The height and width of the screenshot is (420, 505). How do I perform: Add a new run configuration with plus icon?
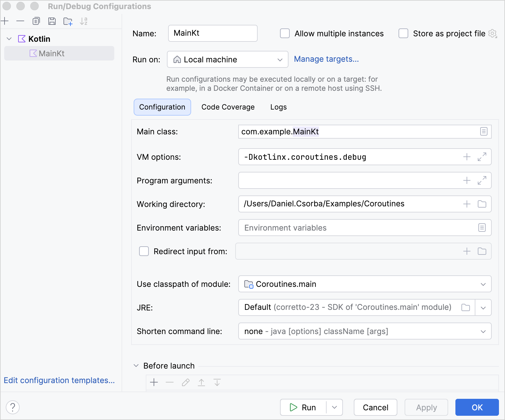click(5, 21)
